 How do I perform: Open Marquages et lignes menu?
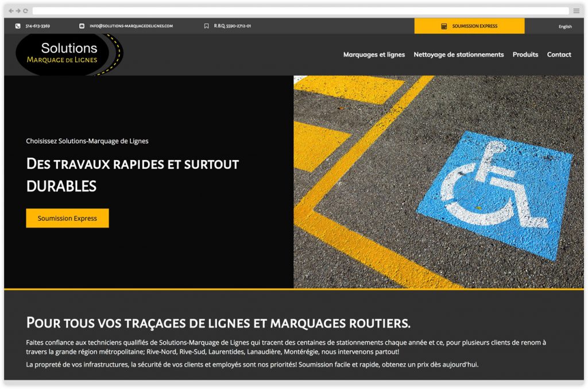tap(374, 55)
